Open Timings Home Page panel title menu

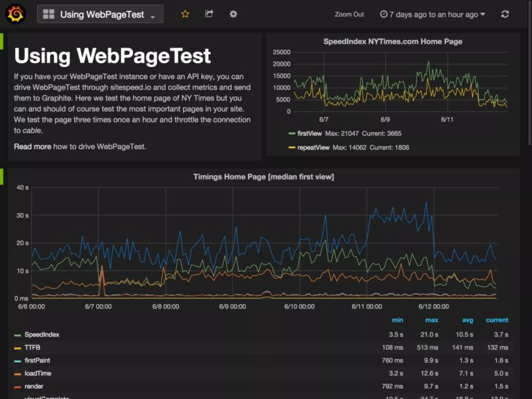click(263, 177)
